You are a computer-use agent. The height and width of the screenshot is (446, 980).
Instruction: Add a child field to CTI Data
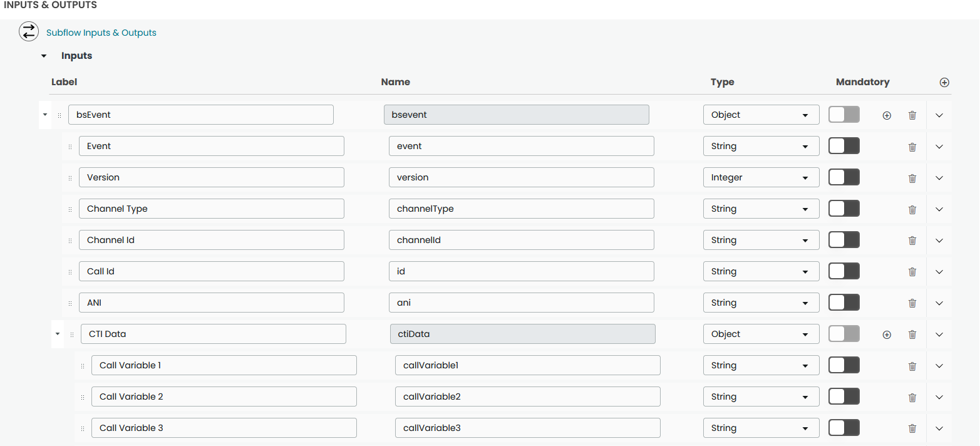point(887,334)
